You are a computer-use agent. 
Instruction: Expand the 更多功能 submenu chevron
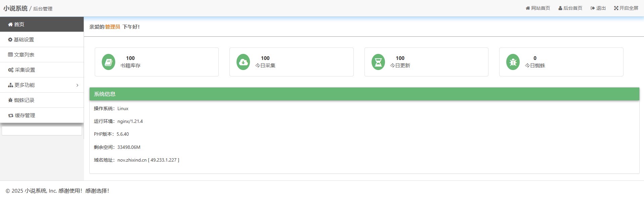(x=77, y=85)
